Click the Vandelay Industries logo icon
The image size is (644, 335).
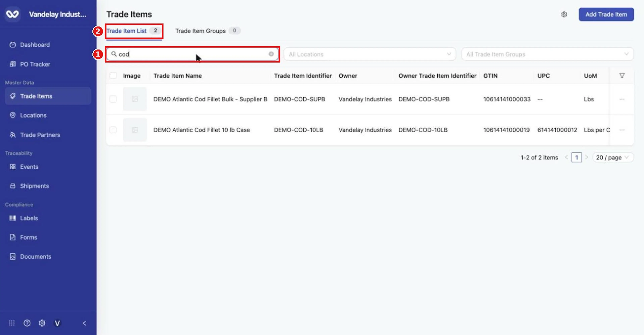[13, 14]
